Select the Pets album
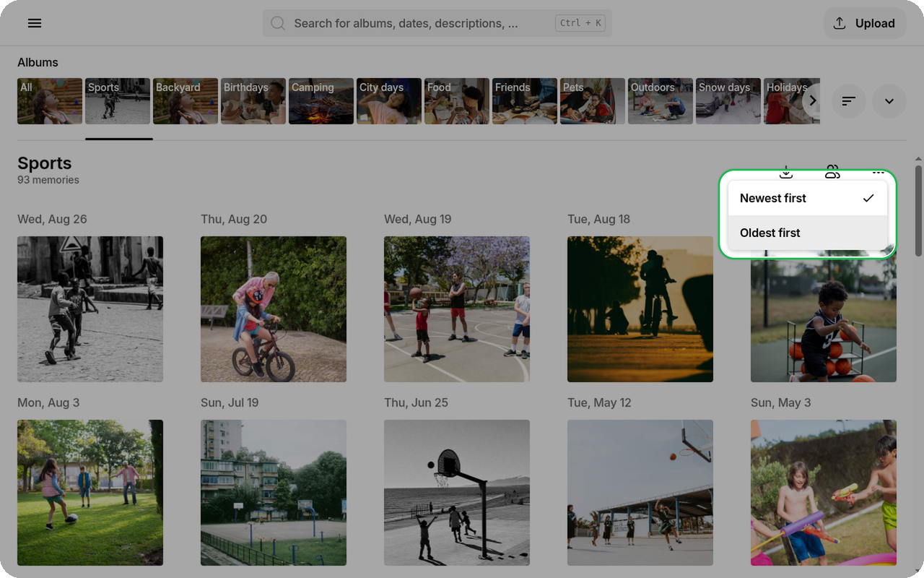 click(x=593, y=101)
